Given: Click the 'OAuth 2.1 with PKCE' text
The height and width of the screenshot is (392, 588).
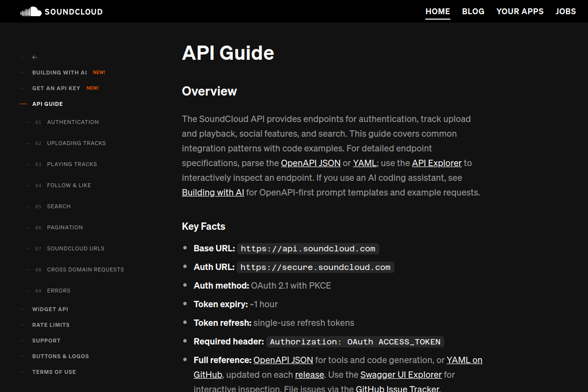Looking at the screenshot, I should pos(291,286).
